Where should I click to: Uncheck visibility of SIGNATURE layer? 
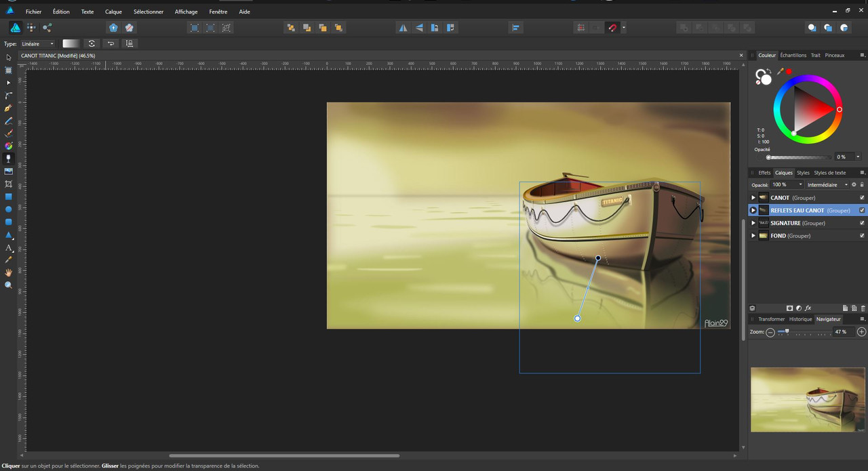coord(862,223)
